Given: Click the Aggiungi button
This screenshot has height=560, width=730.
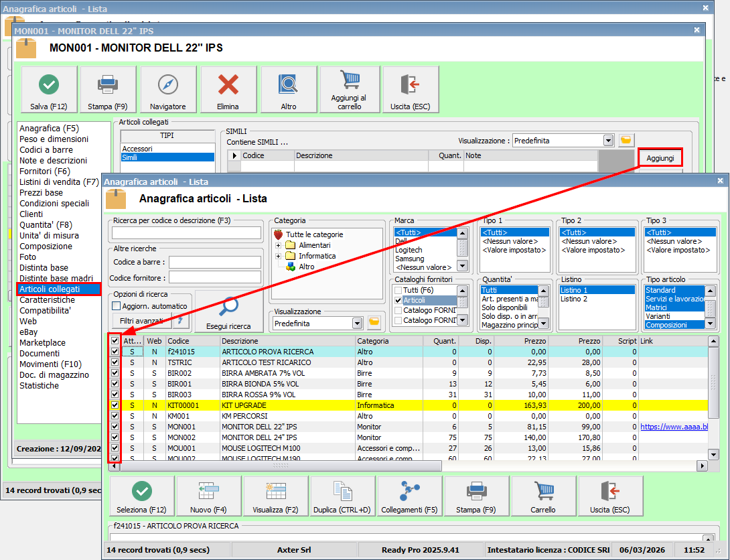Looking at the screenshot, I should coord(660,157).
